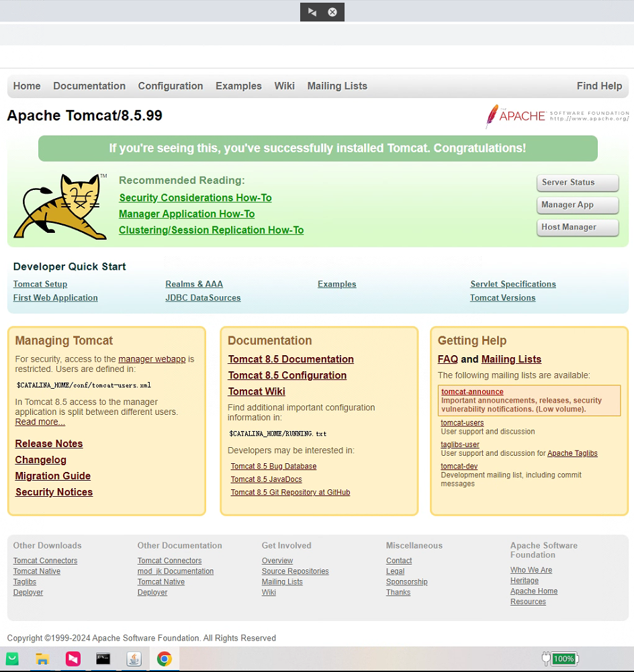Open Documentation in the top navigation bar
The height and width of the screenshot is (672, 634).
pyautogui.click(x=89, y=86)
